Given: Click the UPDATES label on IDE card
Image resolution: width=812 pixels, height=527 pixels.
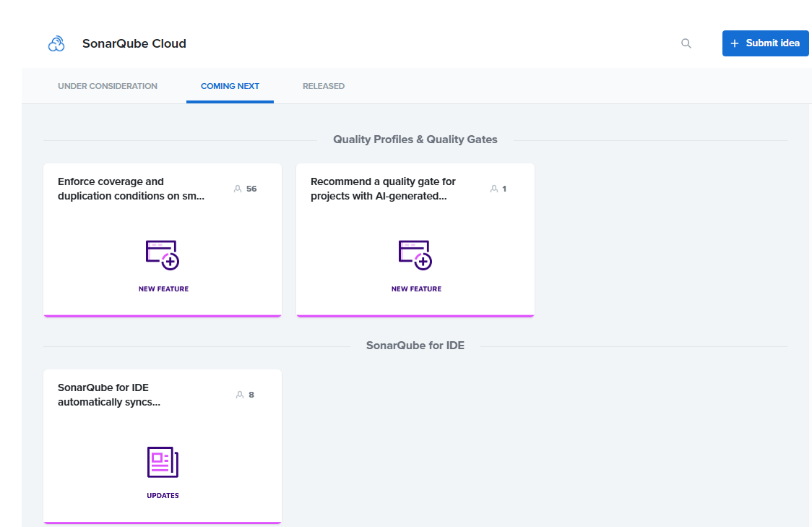Looking at the screenshot, I should [x=163, y=496].
